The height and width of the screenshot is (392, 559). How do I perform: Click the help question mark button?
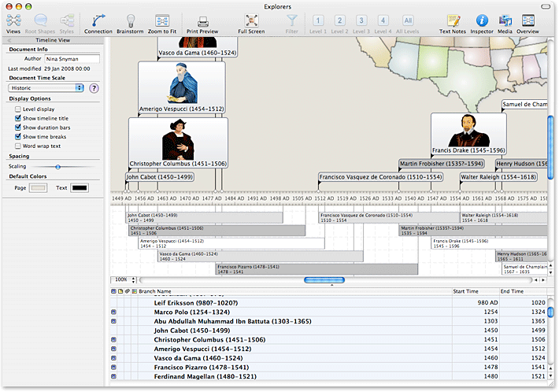pyautogui.click(x=94, y=88)
